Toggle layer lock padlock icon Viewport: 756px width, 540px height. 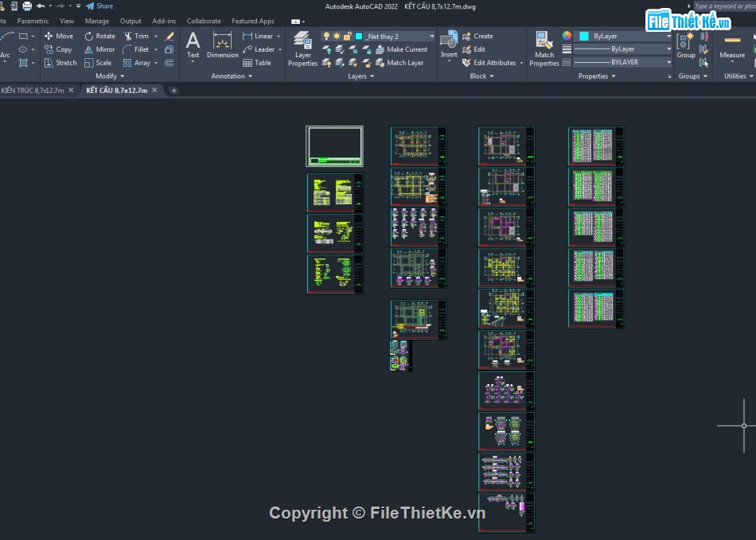point(348,37)
